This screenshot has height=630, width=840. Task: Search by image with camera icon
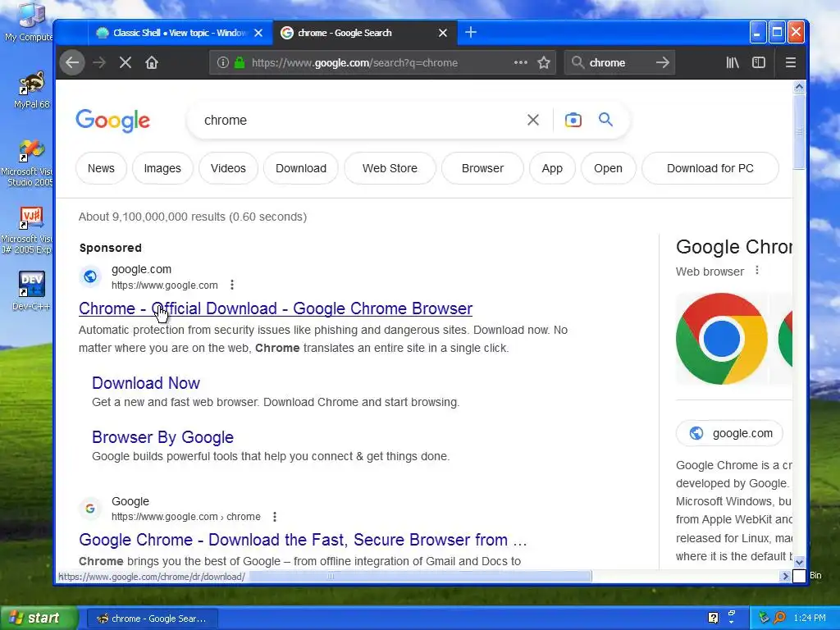pyautogui.click(x=573, y=120)
